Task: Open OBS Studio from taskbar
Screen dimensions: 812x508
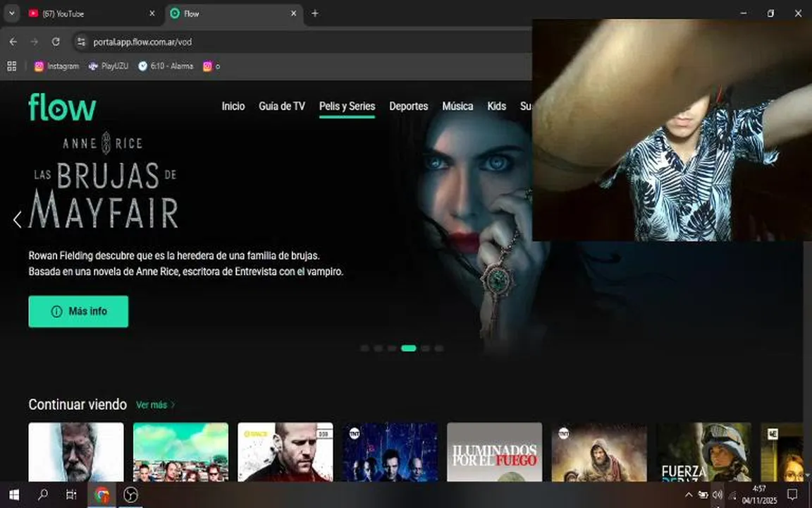Action: (130, 495)
